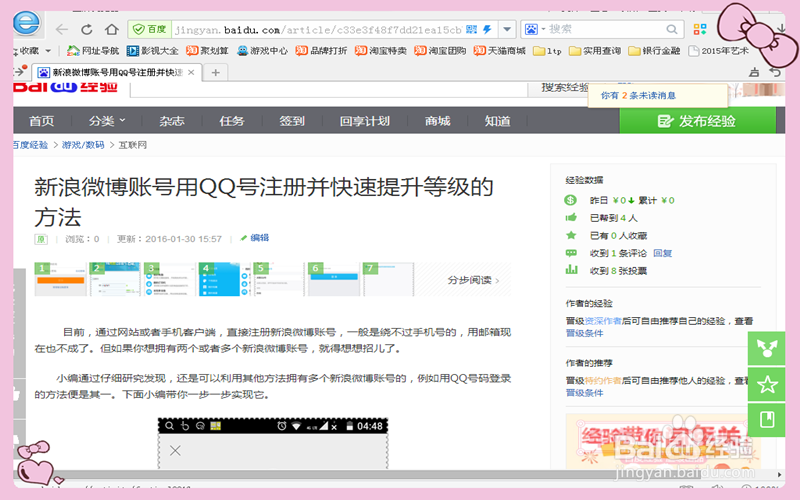Click the horizontal scrollbar right arrow

coord(780,474)
